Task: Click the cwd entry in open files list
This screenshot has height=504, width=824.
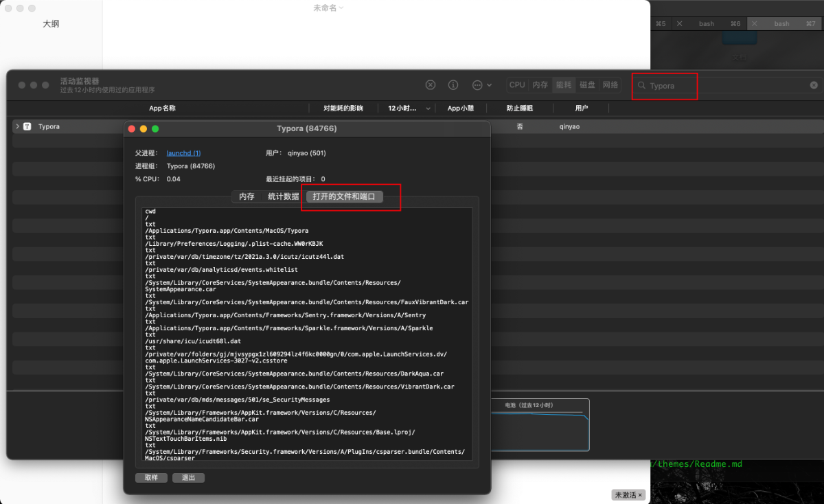Action: click(150, 211)
